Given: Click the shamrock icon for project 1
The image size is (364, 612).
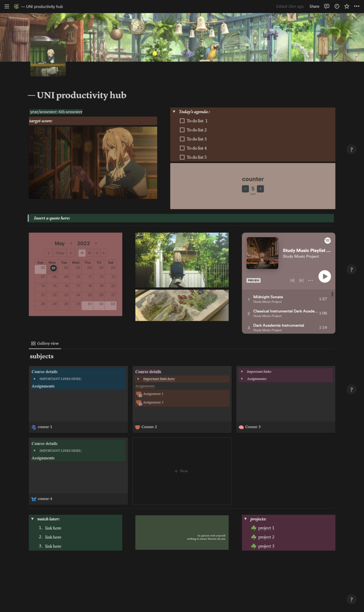Looking at the screenshot, I should (254, 528).
